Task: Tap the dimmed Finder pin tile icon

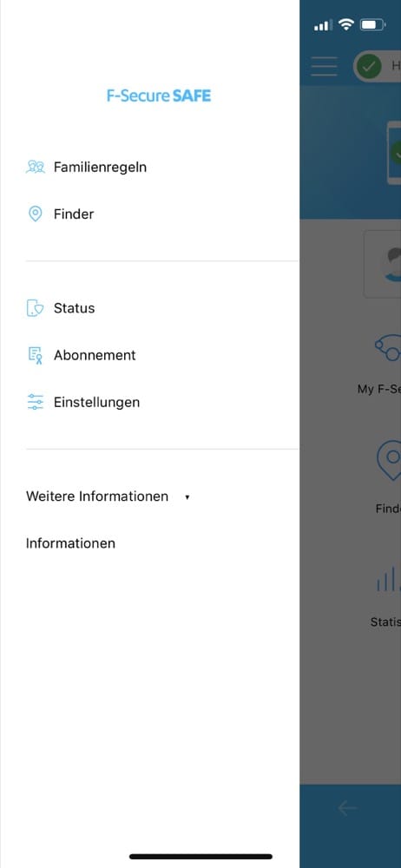Action: click(389, 461)
